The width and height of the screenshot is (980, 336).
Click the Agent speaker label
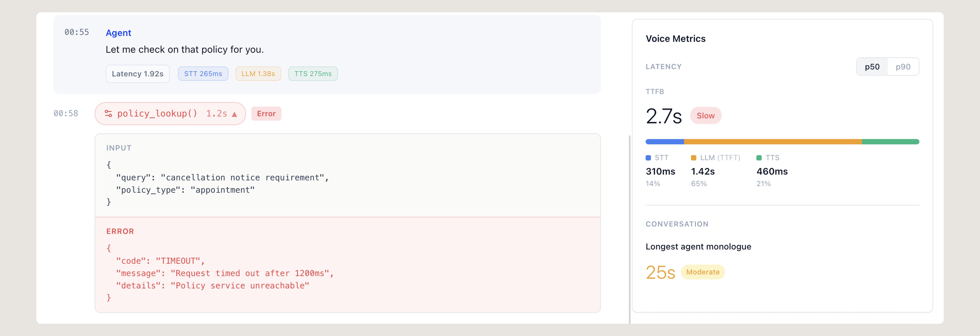[118, 33]
